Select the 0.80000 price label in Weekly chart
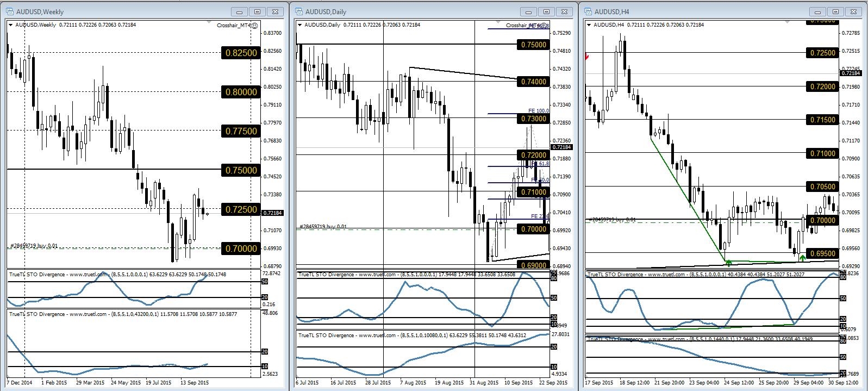 click(241, 92)
